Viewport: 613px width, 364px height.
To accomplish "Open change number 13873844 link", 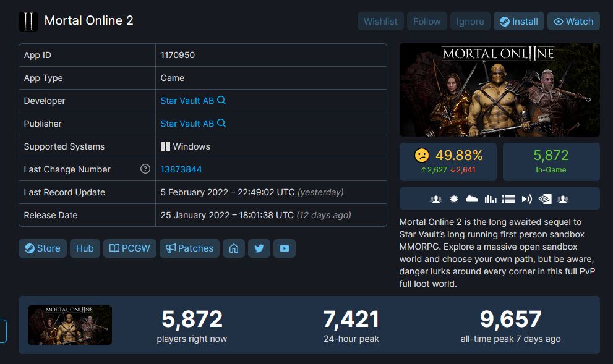I will tap(181, 169).
